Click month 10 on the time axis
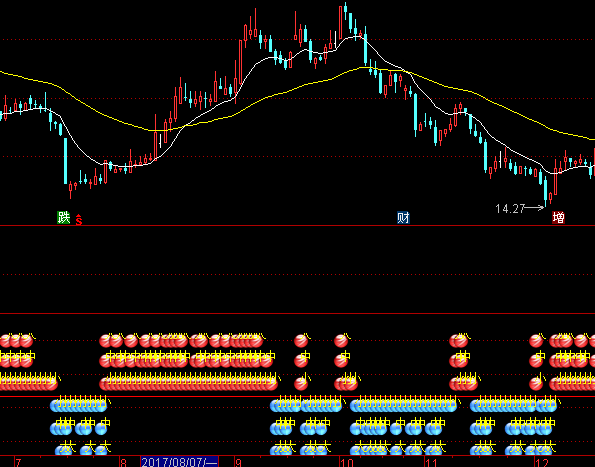 (x=347, y=463)
